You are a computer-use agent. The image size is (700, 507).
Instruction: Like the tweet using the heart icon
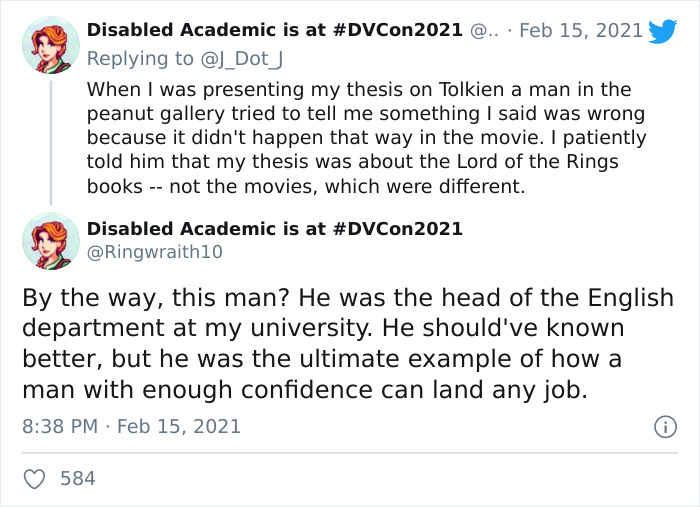(35, 479)
